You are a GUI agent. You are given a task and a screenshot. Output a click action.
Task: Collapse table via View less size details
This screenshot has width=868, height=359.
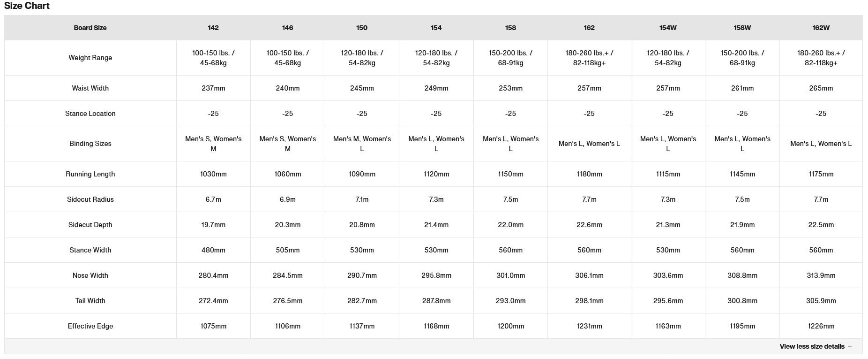tap(812, 346)
